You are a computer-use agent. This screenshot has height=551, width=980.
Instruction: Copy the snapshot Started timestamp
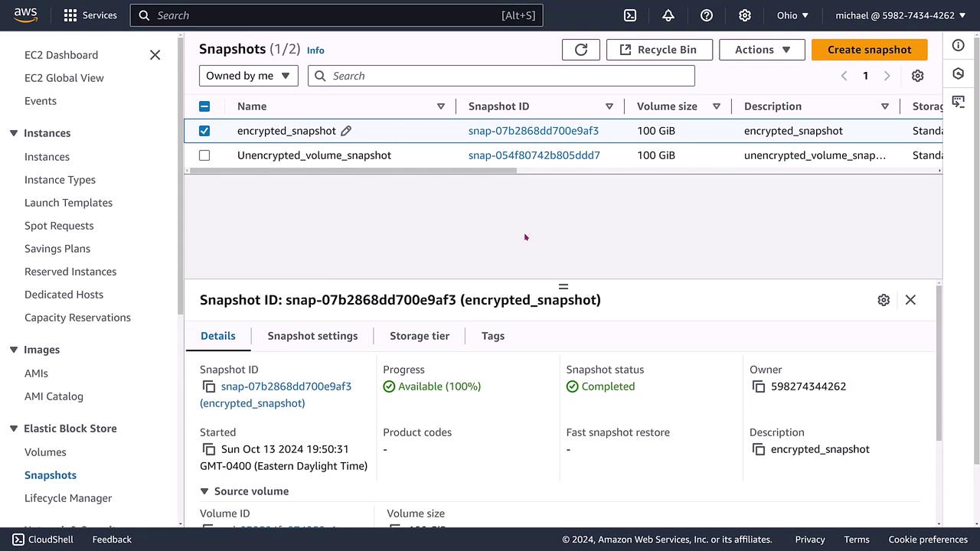click(x=208, y=449)
